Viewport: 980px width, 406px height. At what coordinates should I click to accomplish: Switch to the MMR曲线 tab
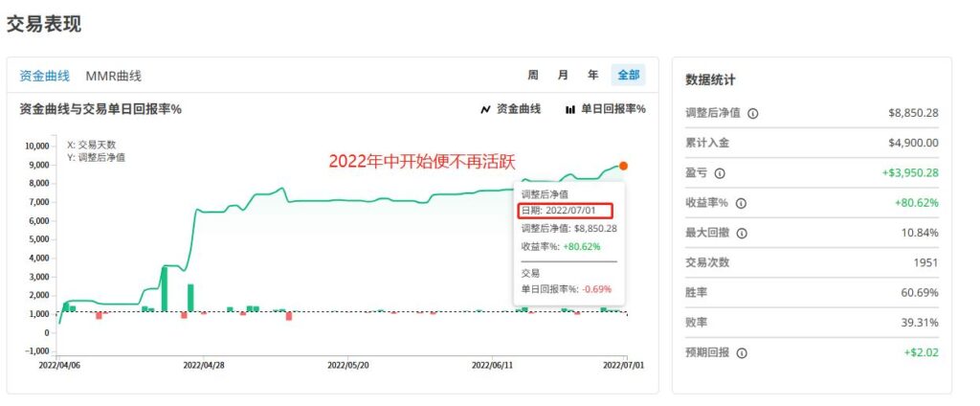point(113,76)
